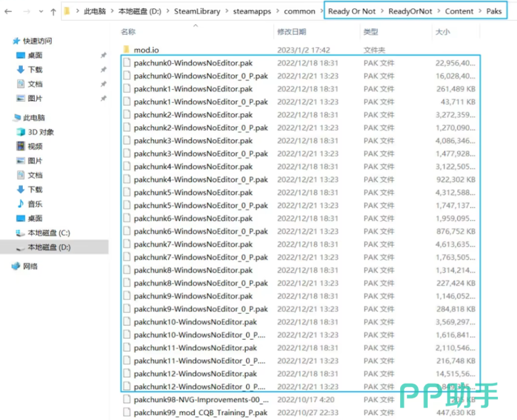The image size is (517, 420).
Task: Click the Paks breadcrumb
Action: pyautogui.click(x=494, y=11)
